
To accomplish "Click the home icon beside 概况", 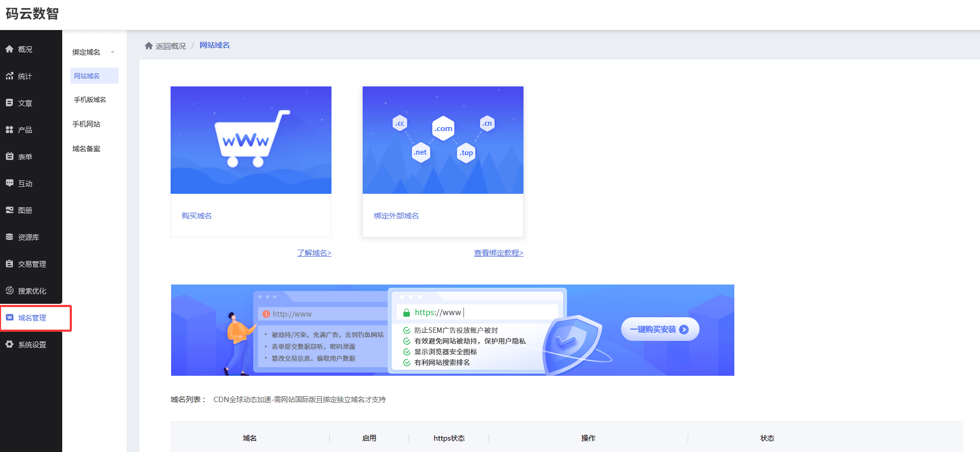I will coord(10,49).
